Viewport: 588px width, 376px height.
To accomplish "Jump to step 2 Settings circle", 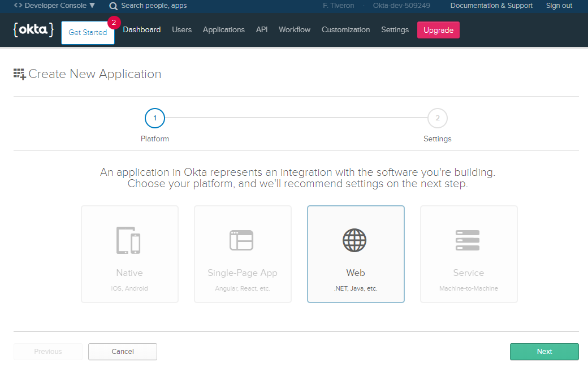I will 438,118.
